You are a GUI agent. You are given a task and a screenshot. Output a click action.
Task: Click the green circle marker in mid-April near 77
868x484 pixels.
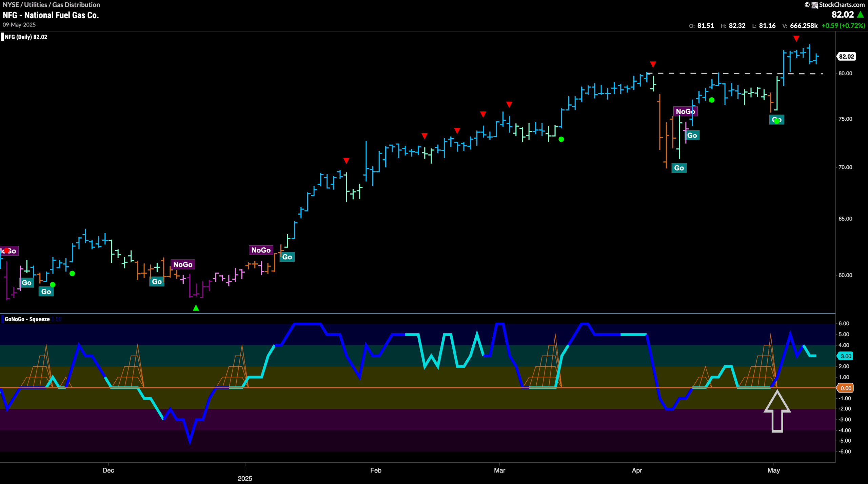coord(712,100)
